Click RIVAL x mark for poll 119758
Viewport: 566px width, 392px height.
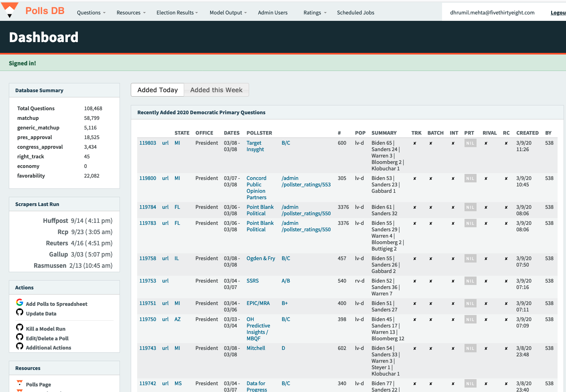[x=486, y=259]
